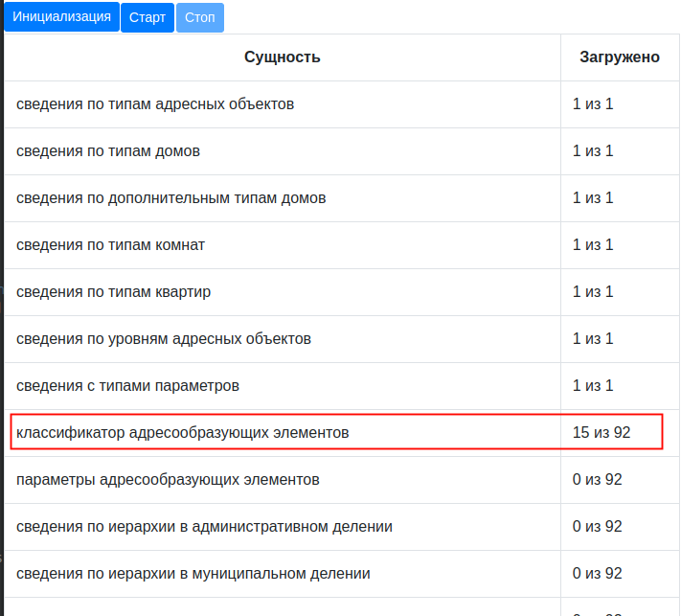
Task: Select row сведения по типам квартир
Action: (x=114, y=292)
